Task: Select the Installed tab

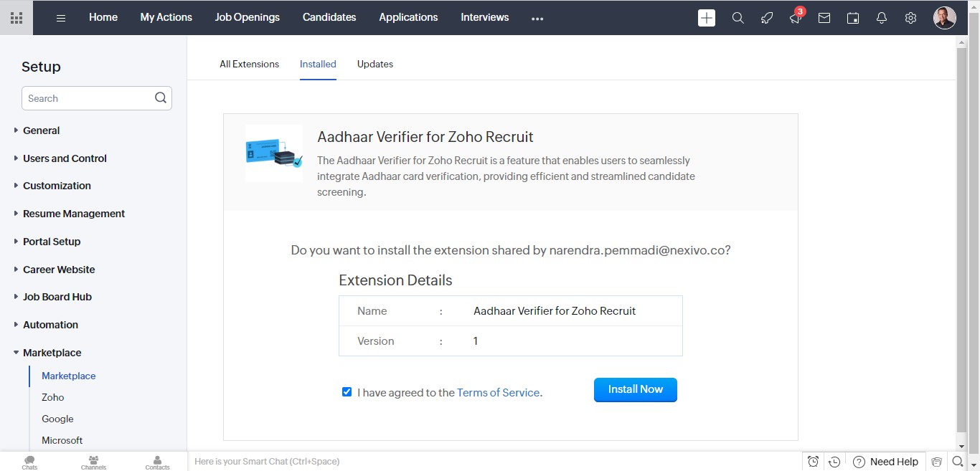Action: click(318, 64)
